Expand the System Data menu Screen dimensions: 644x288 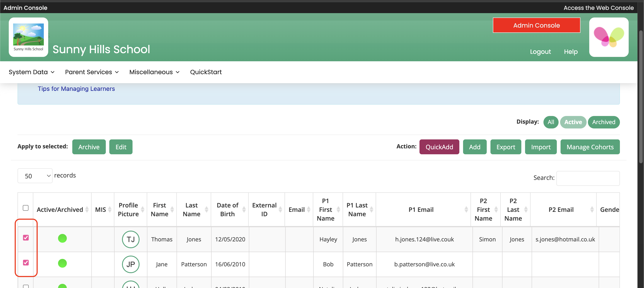(32, 72)
